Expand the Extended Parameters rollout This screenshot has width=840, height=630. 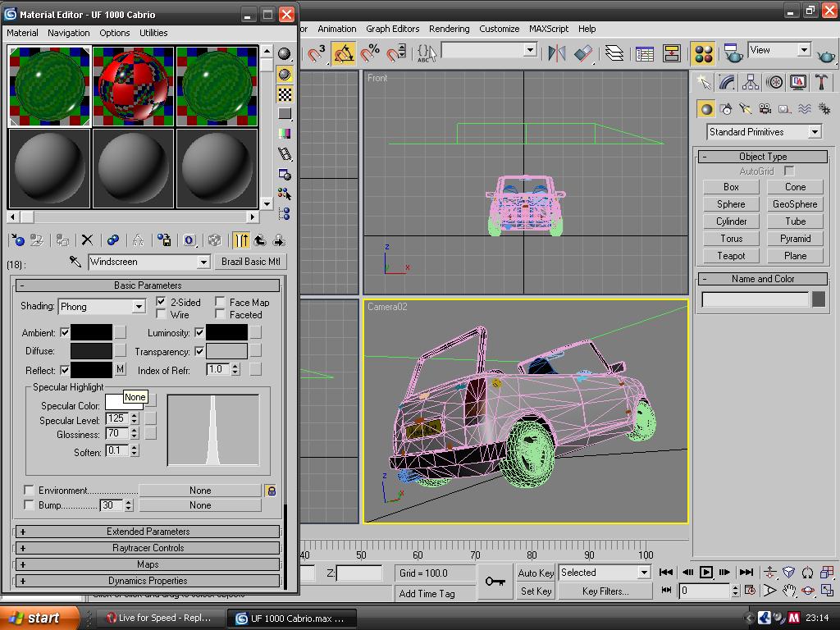point(148,532)
